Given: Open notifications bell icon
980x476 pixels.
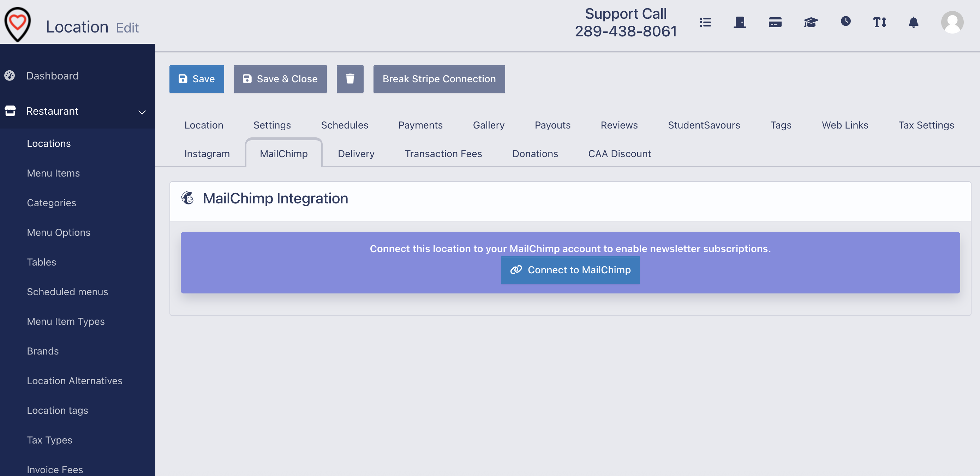Looking at the screenshot, I should [x=913, y=23].
